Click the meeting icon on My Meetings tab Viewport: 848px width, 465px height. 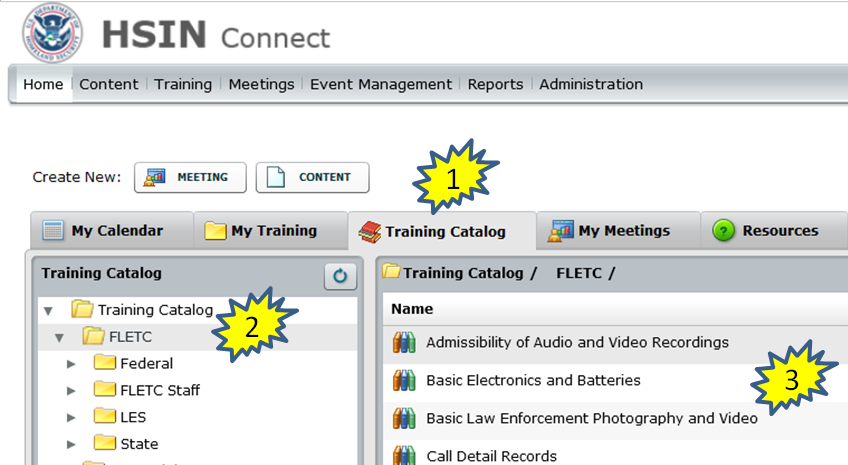pyautogui.click(x=560, y=231)
